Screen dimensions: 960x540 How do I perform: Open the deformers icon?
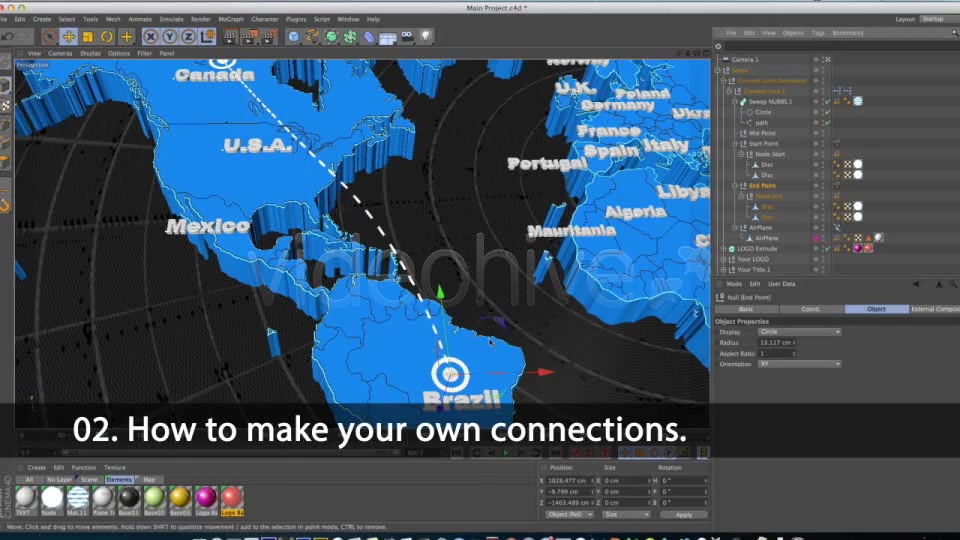[x=369, y=37]
